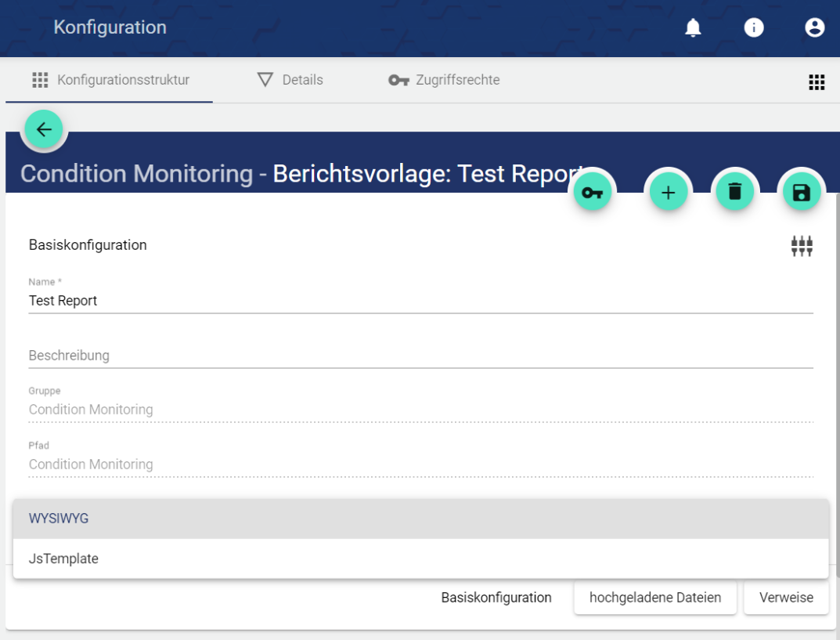Choose JsTemplate from the dropdown list
Screen dimensions: 840x640
coord(420,559)
